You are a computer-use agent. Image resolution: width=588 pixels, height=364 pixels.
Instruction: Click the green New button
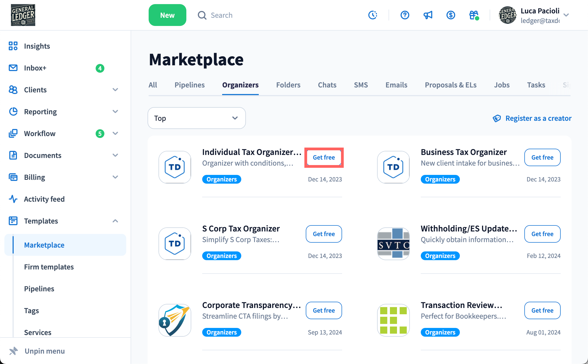[167, 15]
